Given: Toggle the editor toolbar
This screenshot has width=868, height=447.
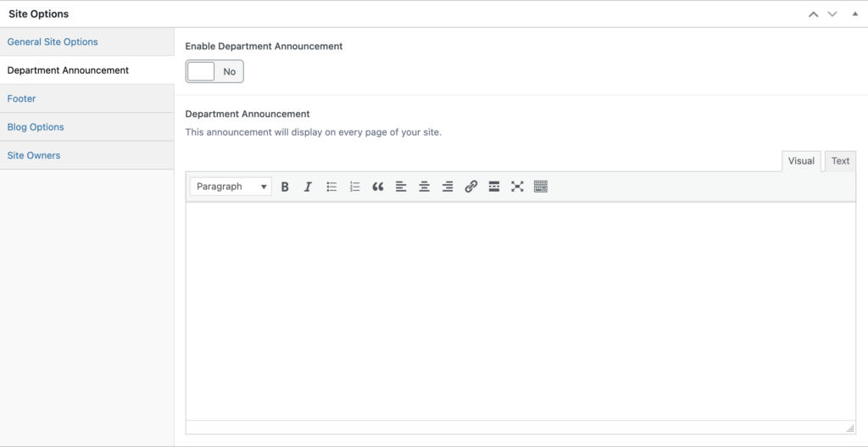Looking at the screenshot, I should click(541, 187).
